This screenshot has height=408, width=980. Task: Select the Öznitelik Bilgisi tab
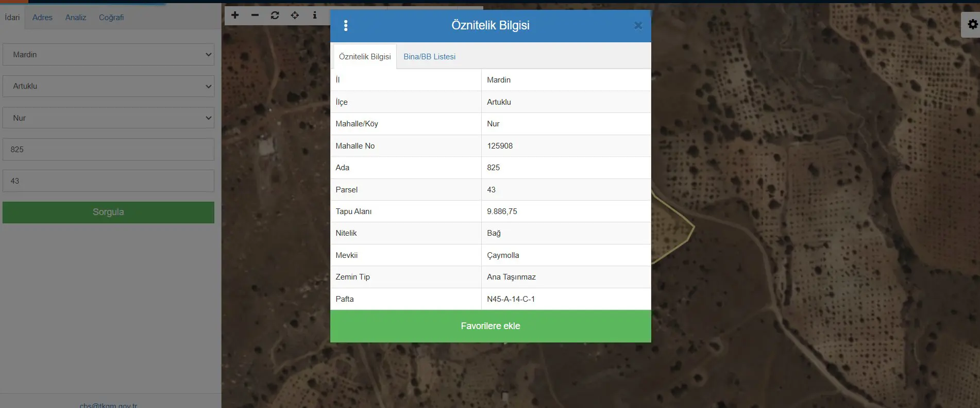(x=365, y=57)
